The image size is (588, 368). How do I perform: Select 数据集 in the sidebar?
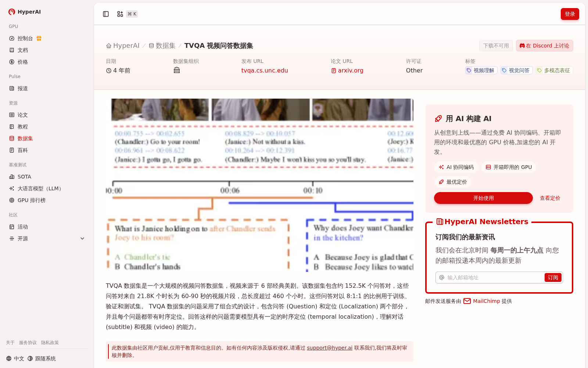click(47, 138)
